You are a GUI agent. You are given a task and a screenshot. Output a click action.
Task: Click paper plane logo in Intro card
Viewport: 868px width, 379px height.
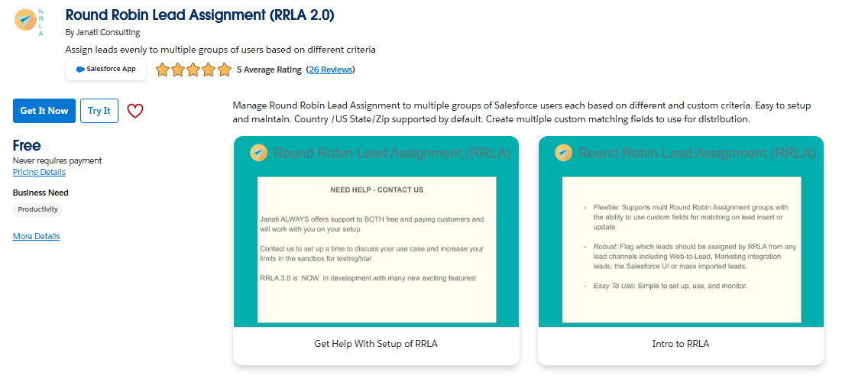(564, 153)
